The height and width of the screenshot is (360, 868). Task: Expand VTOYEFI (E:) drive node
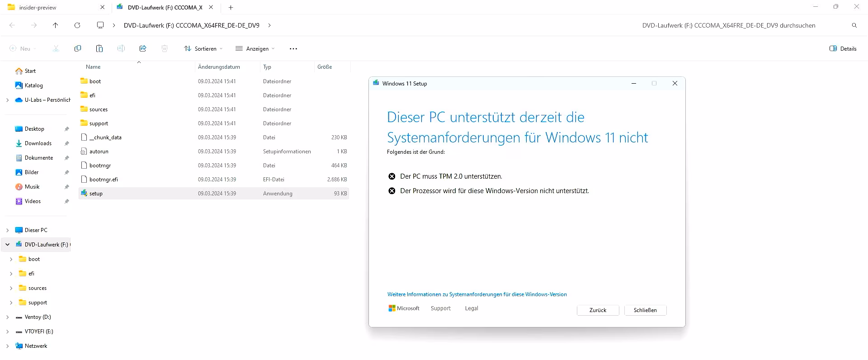pyautogui.click(x=7, y=332)
